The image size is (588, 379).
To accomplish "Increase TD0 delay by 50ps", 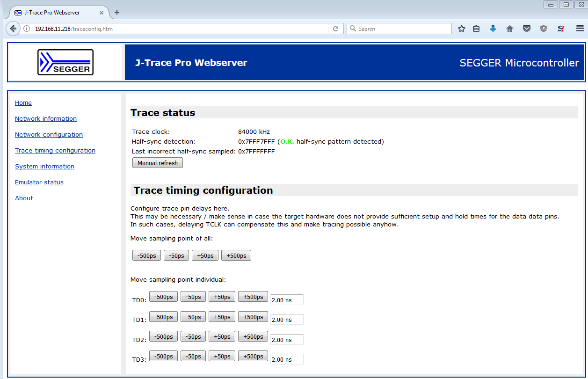I will [222, 297].
